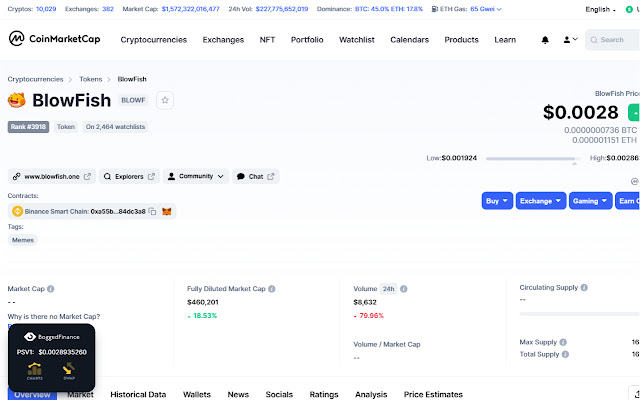Click the Memes tag
The height and width of the screenshot is (400, 640).
[x=23, y=240]
